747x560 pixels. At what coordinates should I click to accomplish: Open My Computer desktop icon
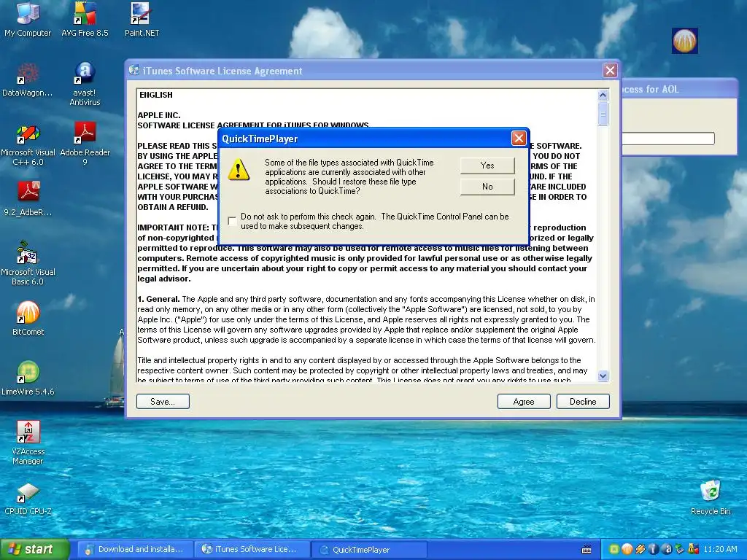coord(28,20)
